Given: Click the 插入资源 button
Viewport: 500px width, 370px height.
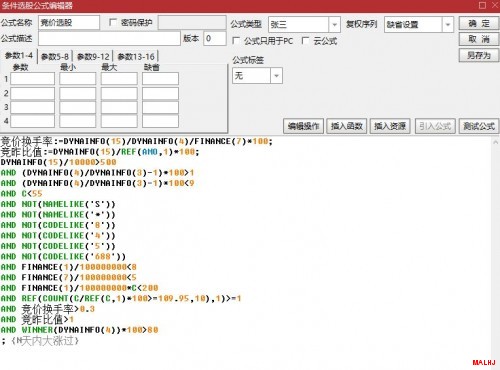Looking at the screenshot, I should pos(390,126).
